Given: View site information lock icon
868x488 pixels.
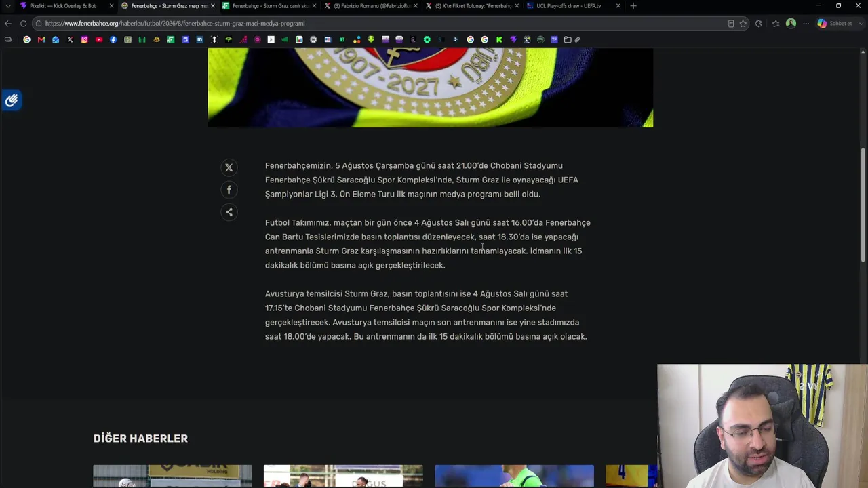Looking at the screenshot, I should (x=39, y=23).
